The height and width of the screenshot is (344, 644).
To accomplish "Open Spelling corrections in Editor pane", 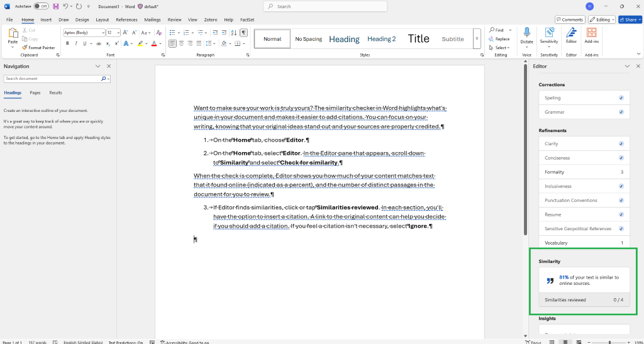I will click(584, 98).
